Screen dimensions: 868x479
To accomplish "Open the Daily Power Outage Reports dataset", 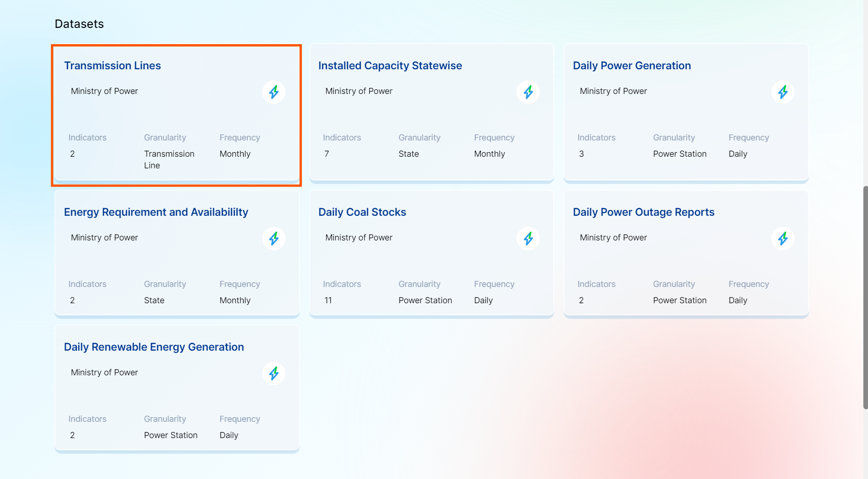I will coord(643,212).
